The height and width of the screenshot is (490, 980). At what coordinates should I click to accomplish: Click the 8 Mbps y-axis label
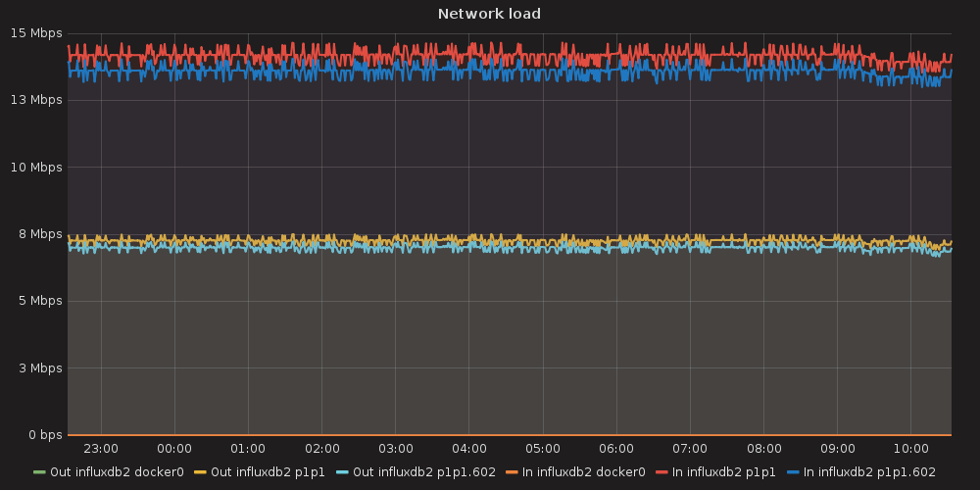point(40,234)
